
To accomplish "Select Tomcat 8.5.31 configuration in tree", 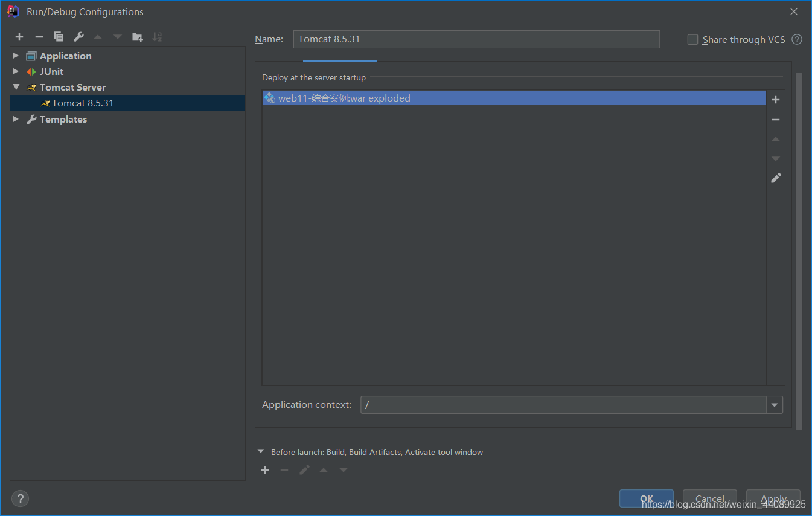I will coord(127,103).
